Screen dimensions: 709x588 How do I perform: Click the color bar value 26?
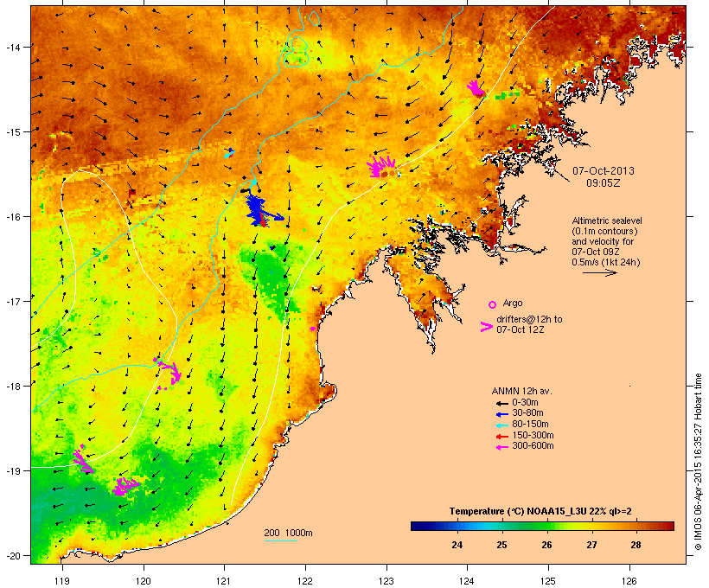point(546,545)
